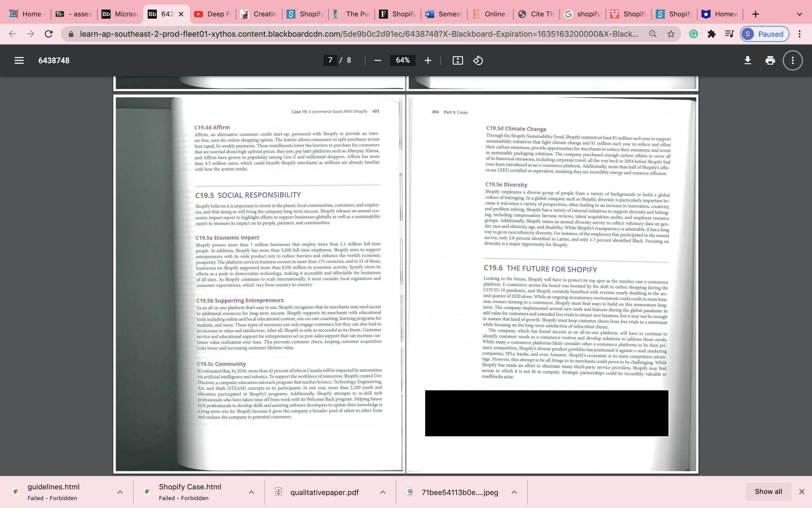Switch to the Deep F YouTube tab
The height and width of the screenshot is (508, 812).
(x=213, y=14)
